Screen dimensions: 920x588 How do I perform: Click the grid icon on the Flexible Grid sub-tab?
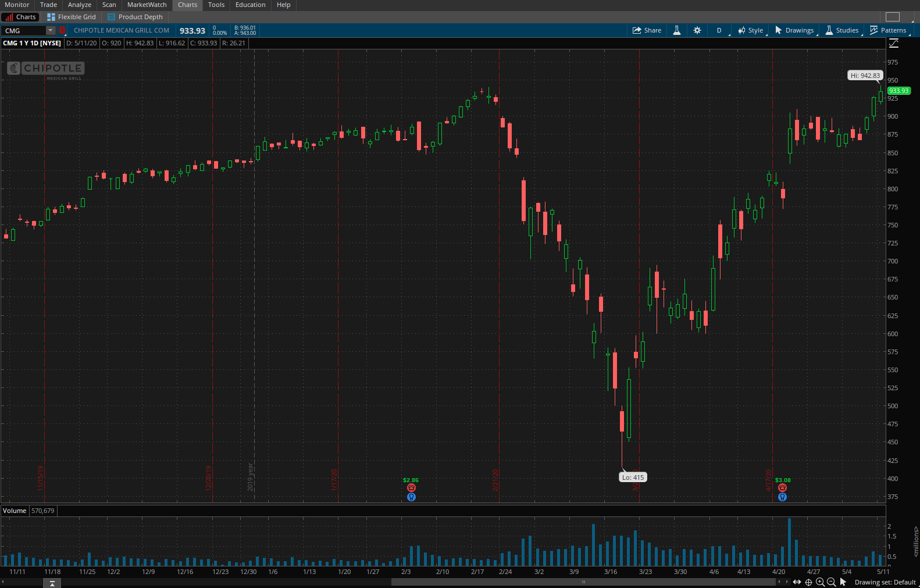tap(51, 17)
